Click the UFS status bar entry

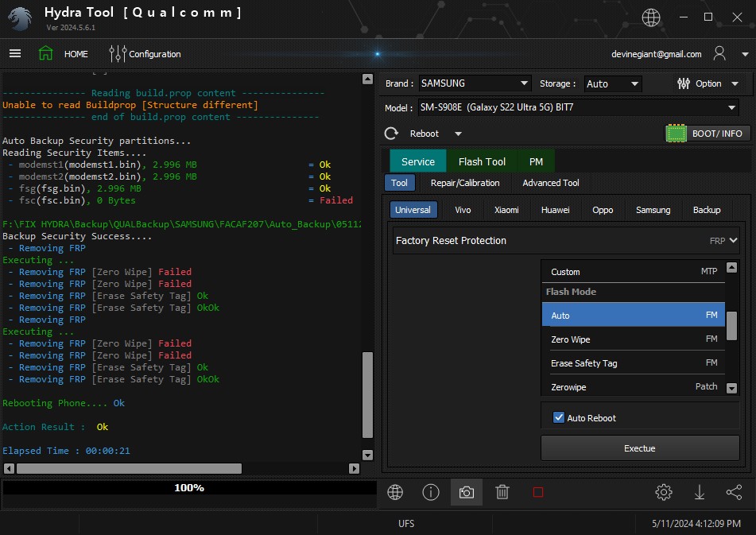pyautogui.click(x=406, y=523)
